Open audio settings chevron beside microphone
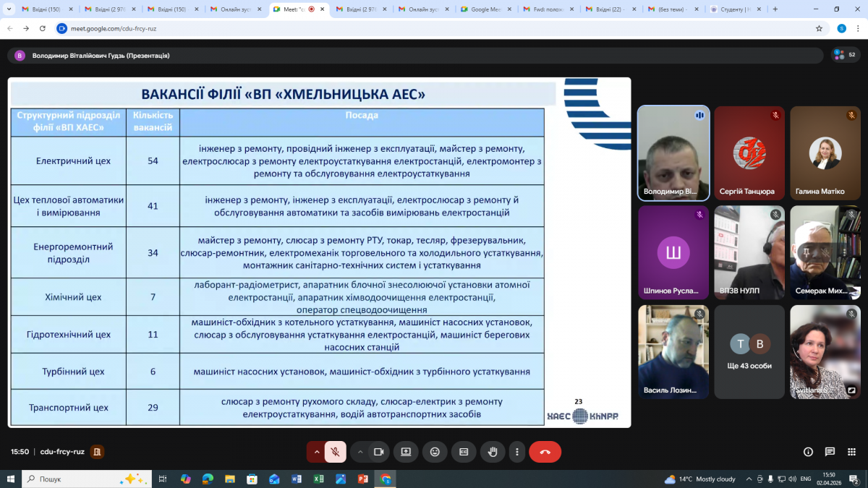 tap(316, 452)
